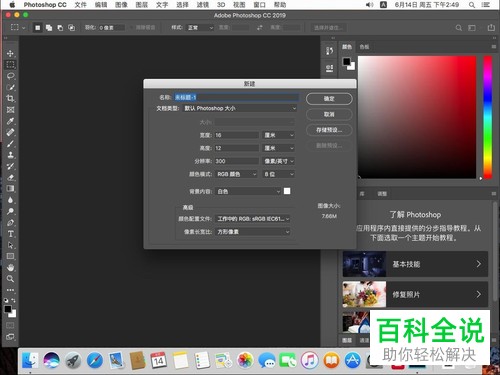The image size is (500, 375).
Task: Choose Intersect with Selection mode
Action: [x=71, y=28]
